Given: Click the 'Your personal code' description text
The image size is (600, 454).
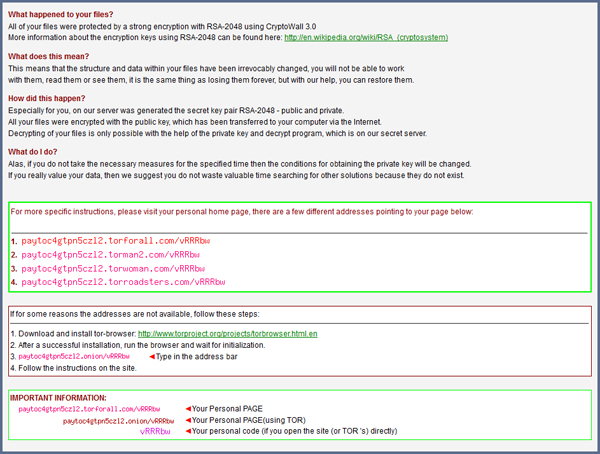Looking at the screenshot, I should [x=294, y=431].
